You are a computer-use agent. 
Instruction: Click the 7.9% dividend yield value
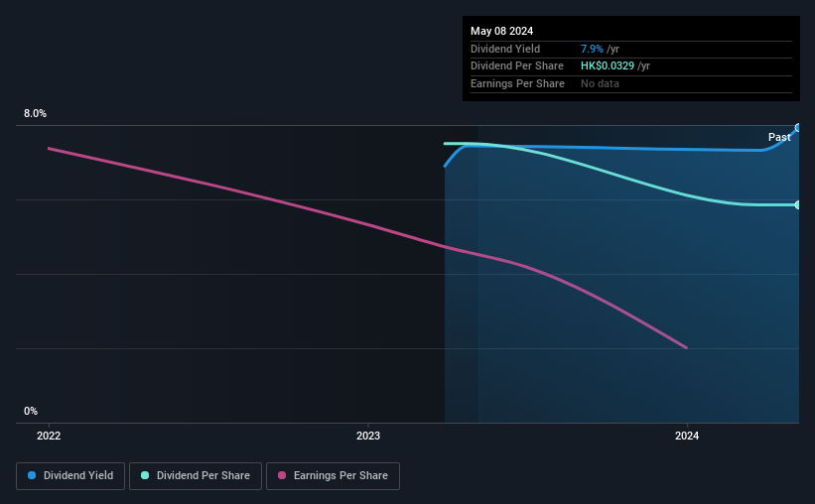592,49
